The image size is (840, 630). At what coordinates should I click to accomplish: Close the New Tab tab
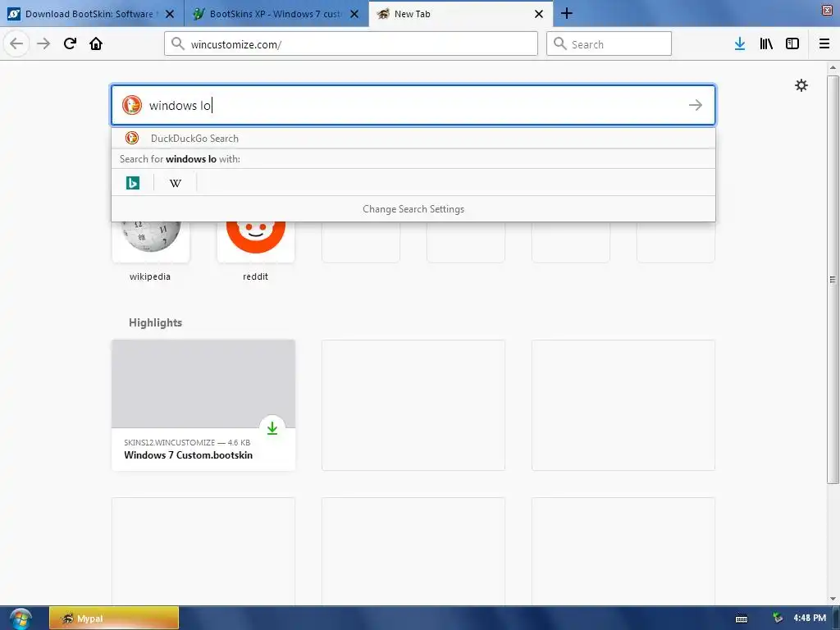click(x=539, y=14)
